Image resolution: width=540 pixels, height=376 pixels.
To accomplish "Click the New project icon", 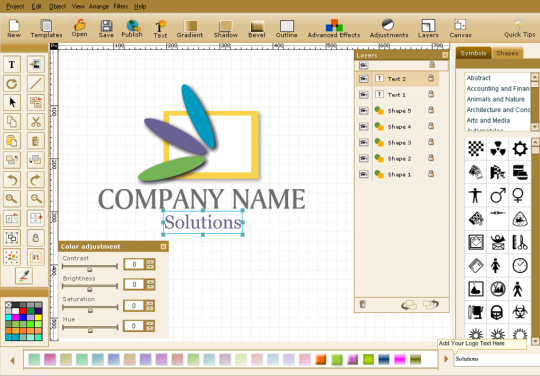I will 14,28.
